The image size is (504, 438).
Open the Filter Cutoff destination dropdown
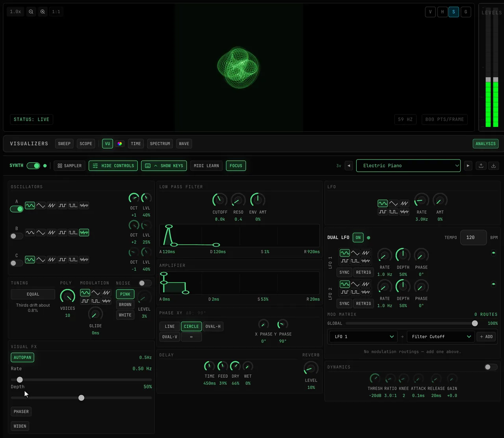click(441, 337)
